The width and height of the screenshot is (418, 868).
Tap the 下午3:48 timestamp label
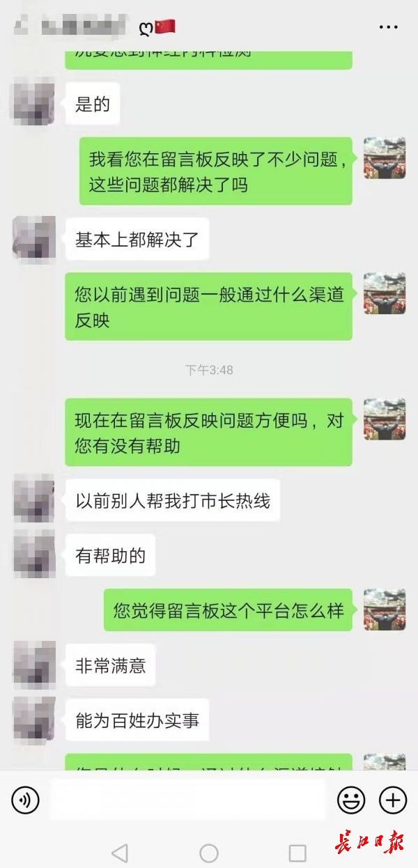point(209,370)
